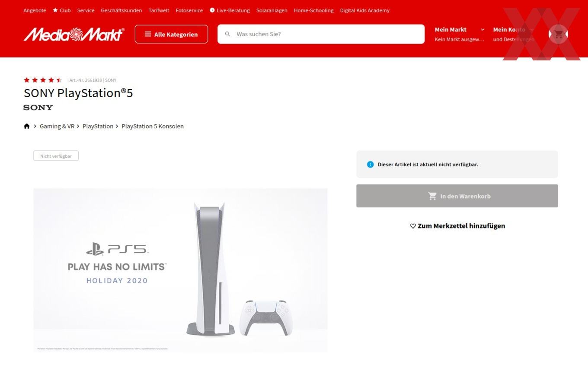
Task: Click the blue info icon in availability notice
Action: click(x=370, y=164)
